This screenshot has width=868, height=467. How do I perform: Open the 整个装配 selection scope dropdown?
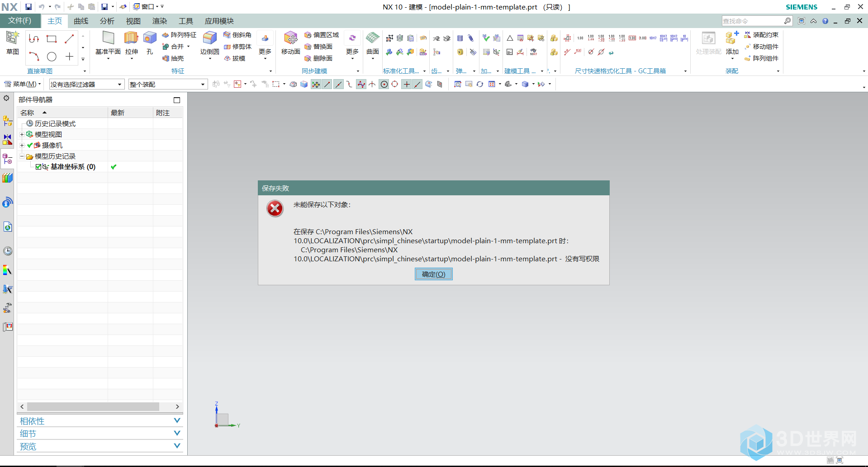(x=168, y=84)
